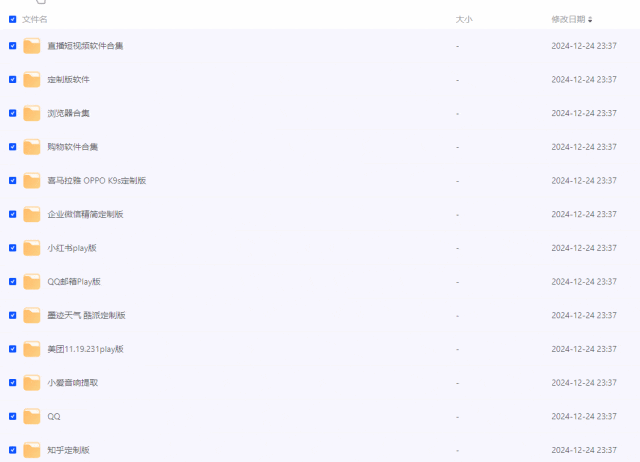This screenshot has height=462, width=640.
Task: Open 墨迹天气 酷派定制版 by its name
Action: (x=87, y=315)
